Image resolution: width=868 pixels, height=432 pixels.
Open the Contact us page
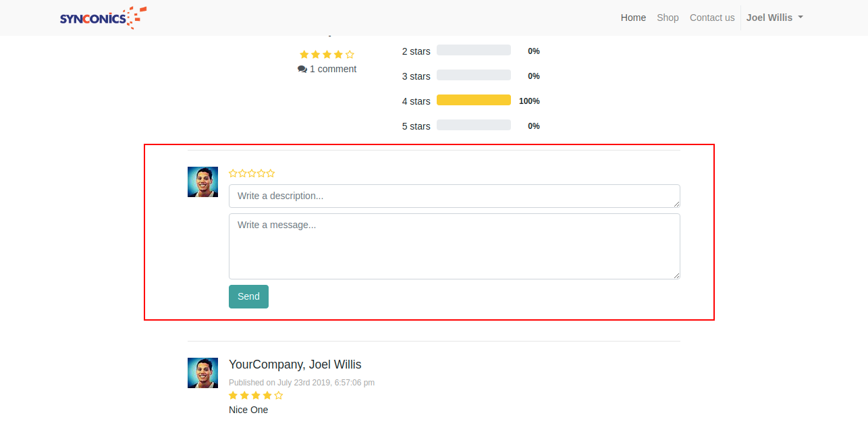tap(711, 18)
